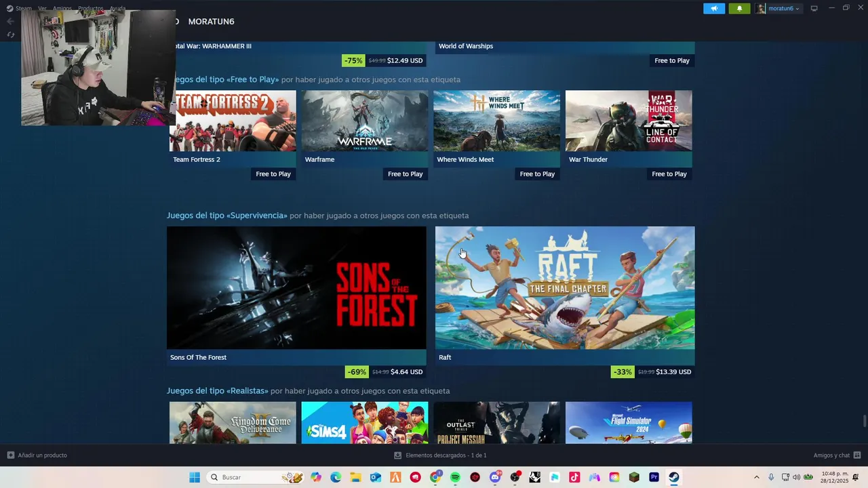Go back with the navigation arrow

pos(10,22)
